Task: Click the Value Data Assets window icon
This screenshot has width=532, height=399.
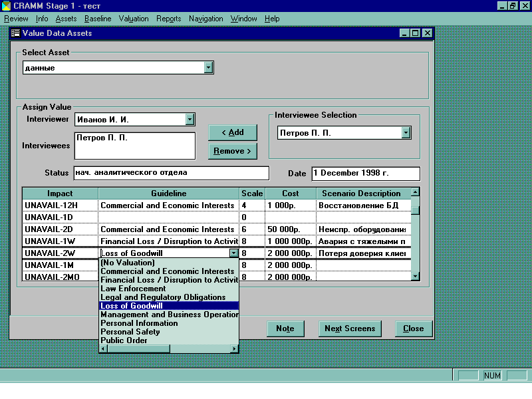Action: [x=15, y=33]
